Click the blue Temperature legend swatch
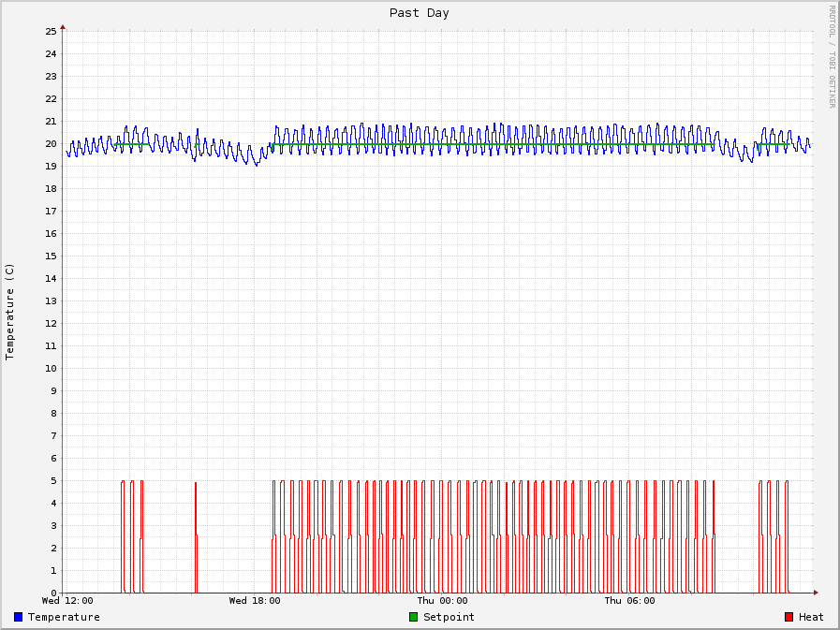The height and width of the screenshot is (630, 840). 18,617
